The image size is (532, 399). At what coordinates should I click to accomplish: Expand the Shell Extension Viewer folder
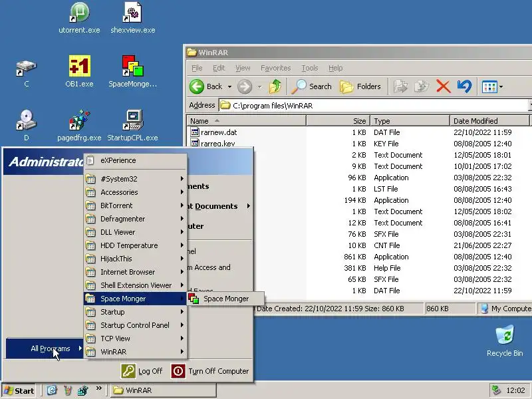pyautogui.click(x=136, y=285)
